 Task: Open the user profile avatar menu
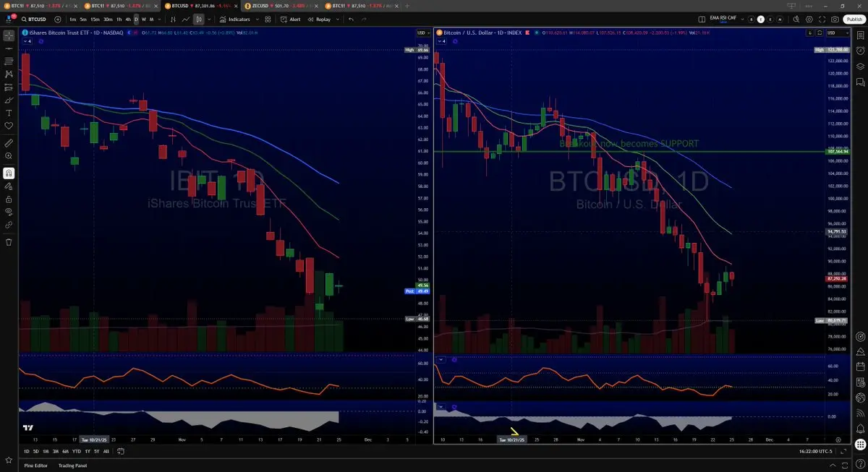coord(8,19)
